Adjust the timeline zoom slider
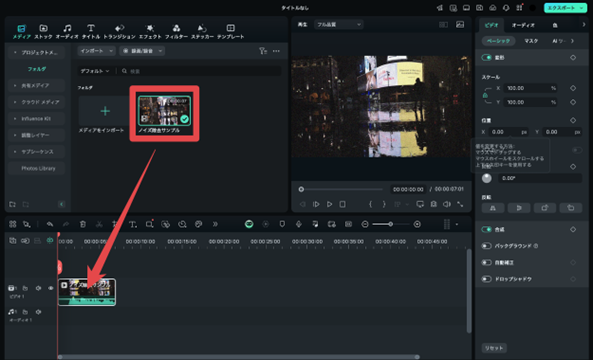The height and width of the screenshot is (360, 593). tap(391, 224)
